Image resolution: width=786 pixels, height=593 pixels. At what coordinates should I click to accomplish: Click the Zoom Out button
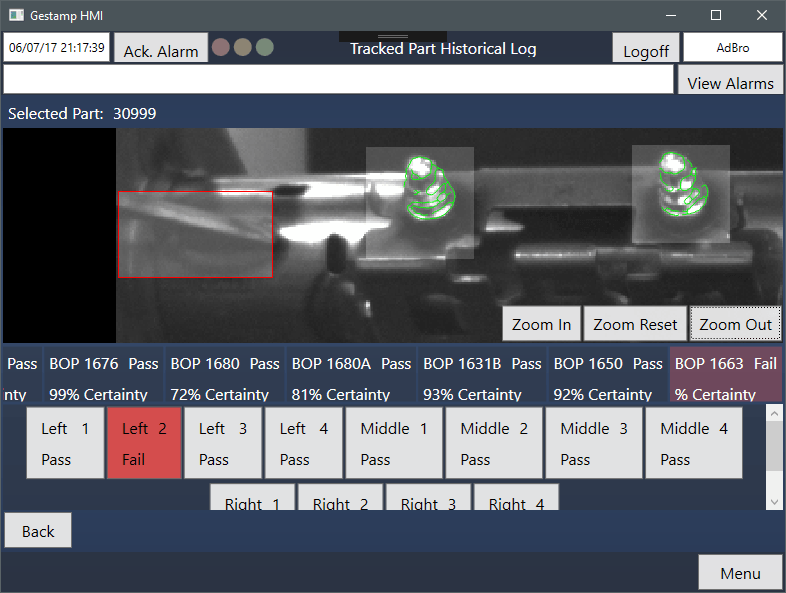point(735,324)
